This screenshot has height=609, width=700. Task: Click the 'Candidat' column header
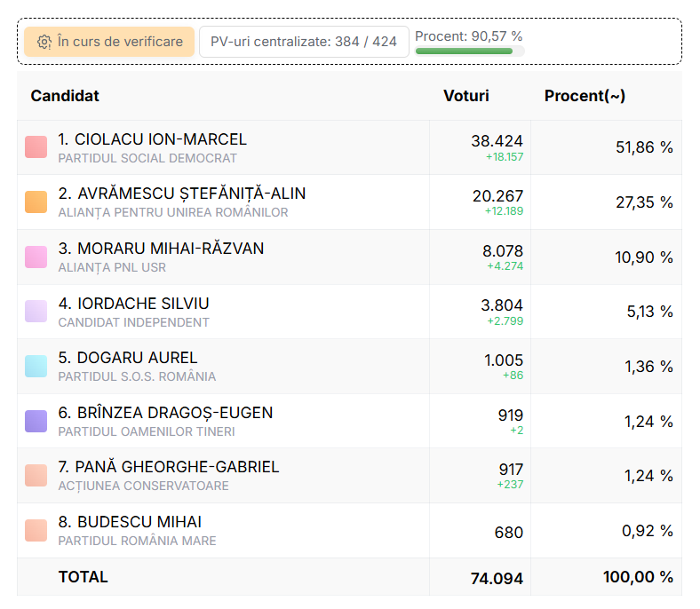coord(65,96)
